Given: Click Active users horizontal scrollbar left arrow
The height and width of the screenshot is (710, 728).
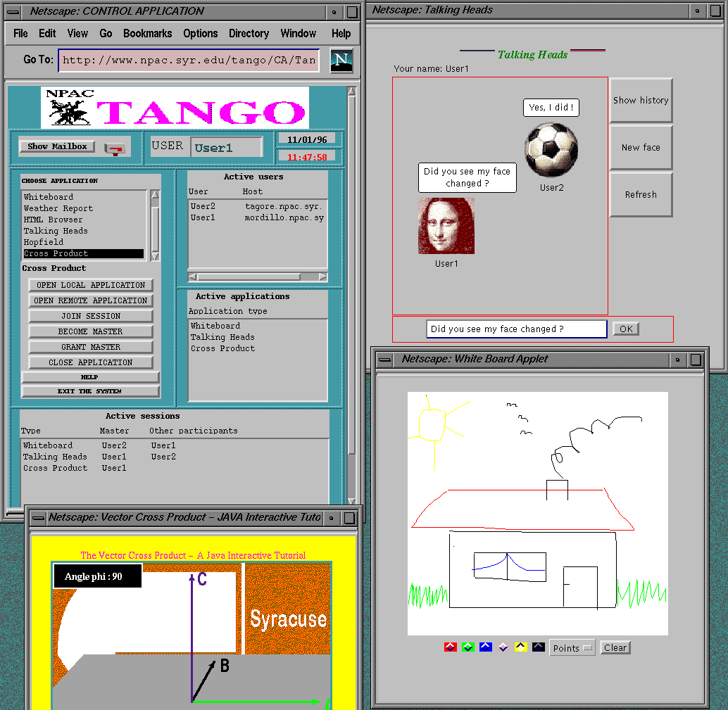Looking at the screenshot, I should (193, 277).
